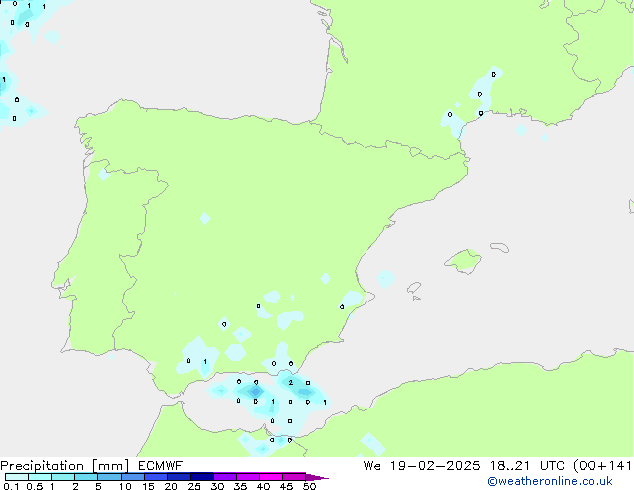This screenshot has width=634, height=490.
Task: Click the 20–25 mm dark blue legend swatch
Action: pos(179,477)
